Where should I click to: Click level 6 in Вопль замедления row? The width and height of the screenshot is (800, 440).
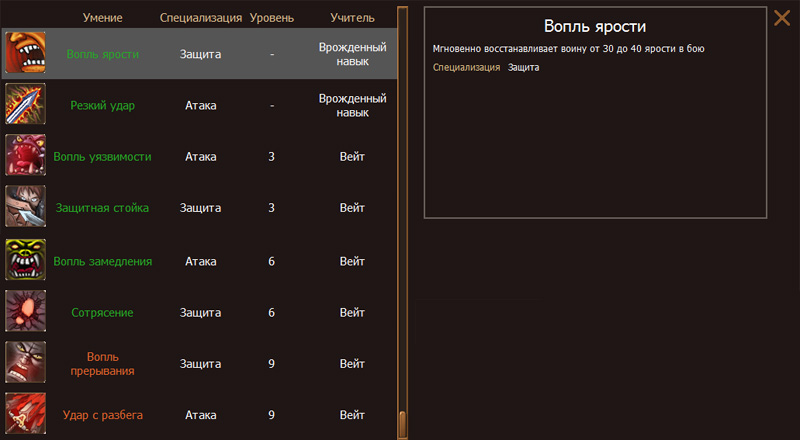(x=271, y=261)
